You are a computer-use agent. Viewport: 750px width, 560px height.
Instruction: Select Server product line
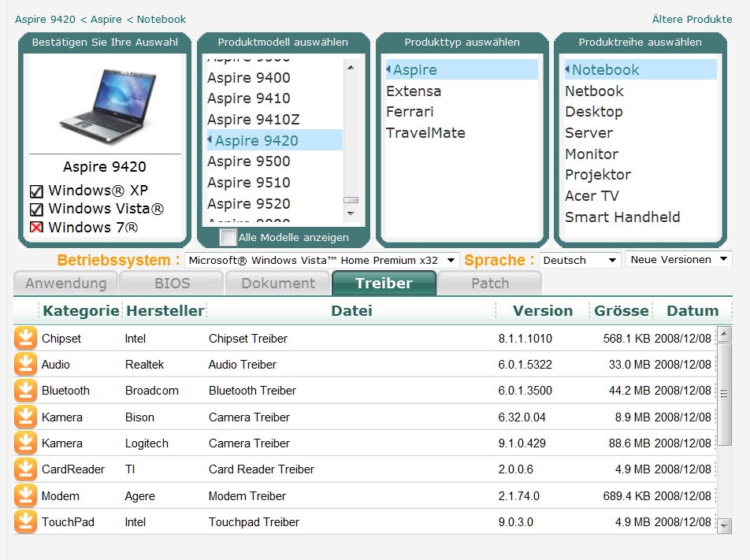coord(588,133)
